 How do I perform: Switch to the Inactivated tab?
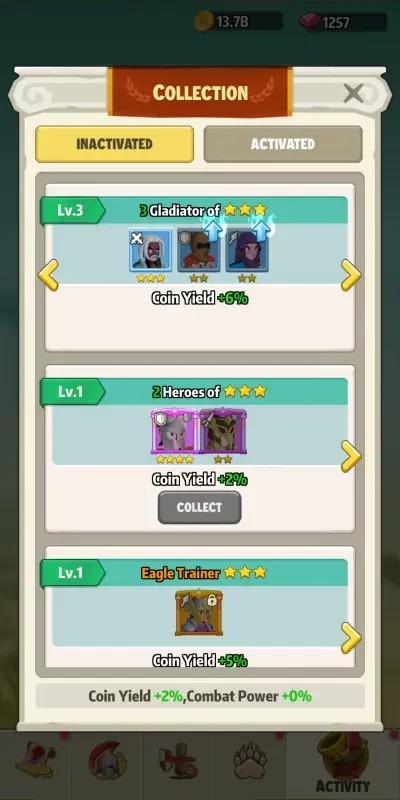pos(114,144)
